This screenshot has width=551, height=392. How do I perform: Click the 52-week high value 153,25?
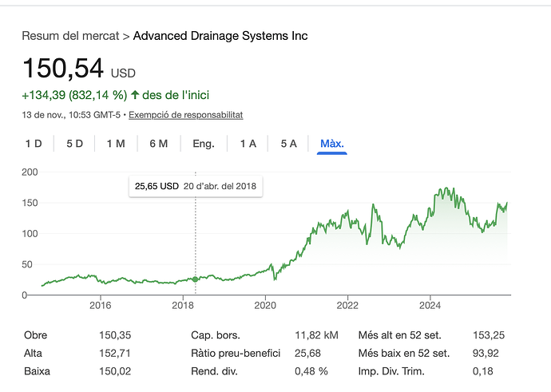coord(489,335)
